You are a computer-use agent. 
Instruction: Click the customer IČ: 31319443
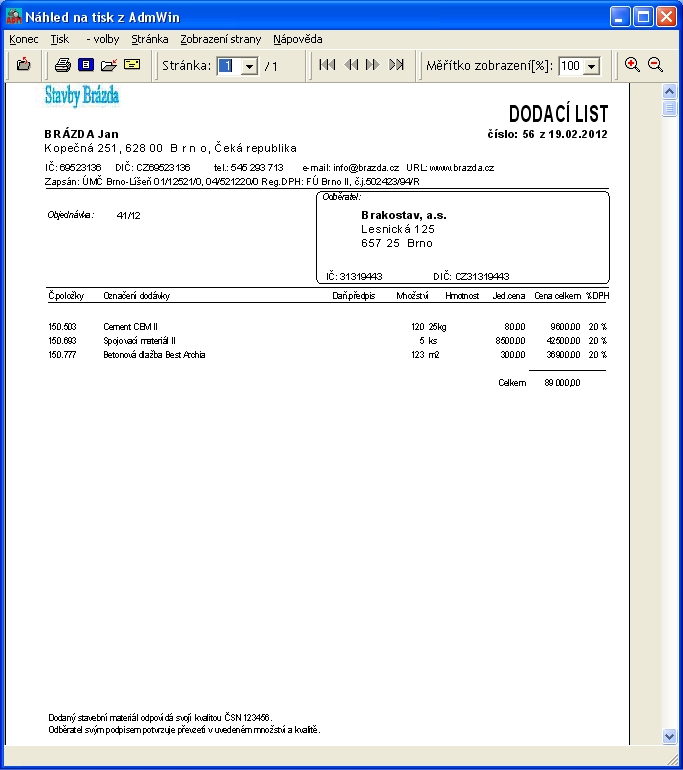(x=354, y=276)
